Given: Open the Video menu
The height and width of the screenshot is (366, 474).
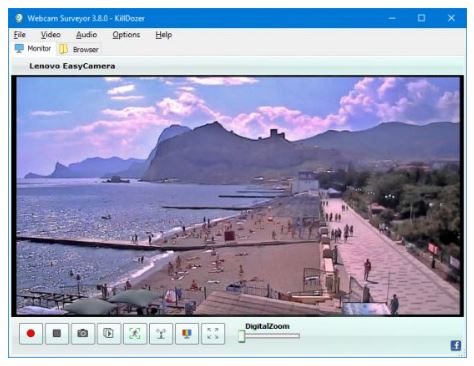Looking at the screenshot, I should point(50,35).
